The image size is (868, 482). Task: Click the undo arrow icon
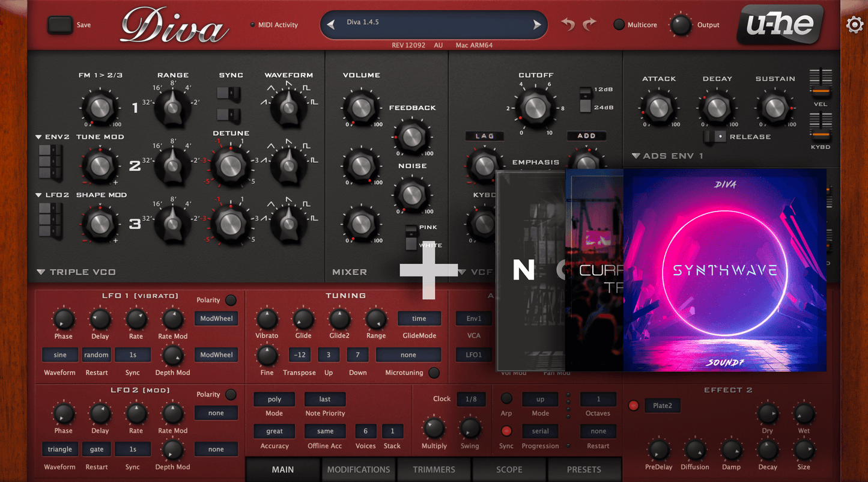(x=568, y=24)
